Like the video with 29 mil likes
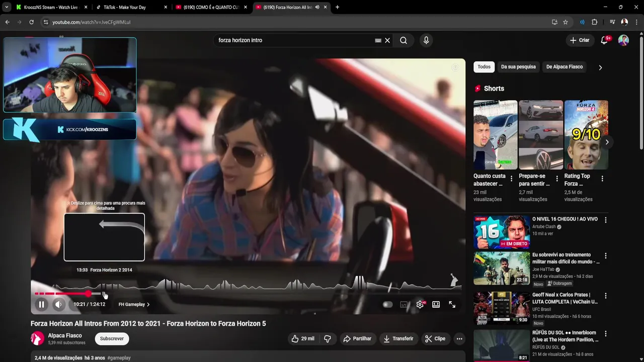The width and height of the screenshot is (644, 362). click(x=303, y=339)
